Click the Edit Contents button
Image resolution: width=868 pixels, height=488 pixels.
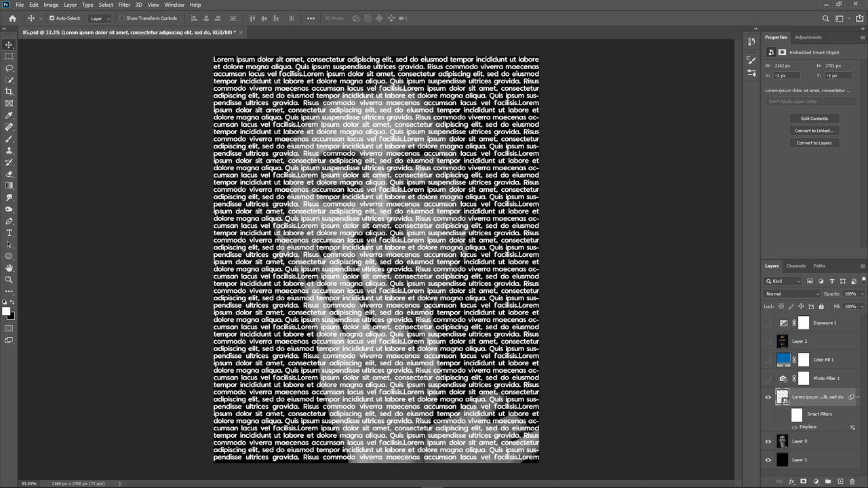tap(814, 119)
